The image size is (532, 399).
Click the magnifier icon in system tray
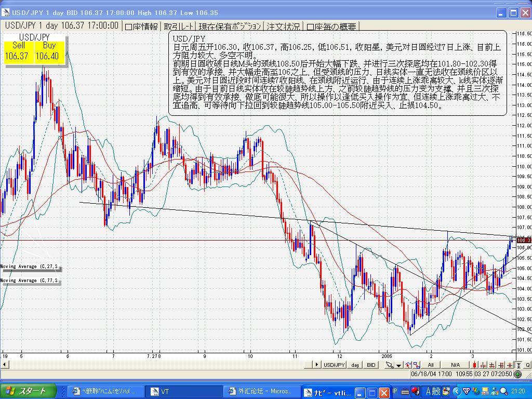503,392
